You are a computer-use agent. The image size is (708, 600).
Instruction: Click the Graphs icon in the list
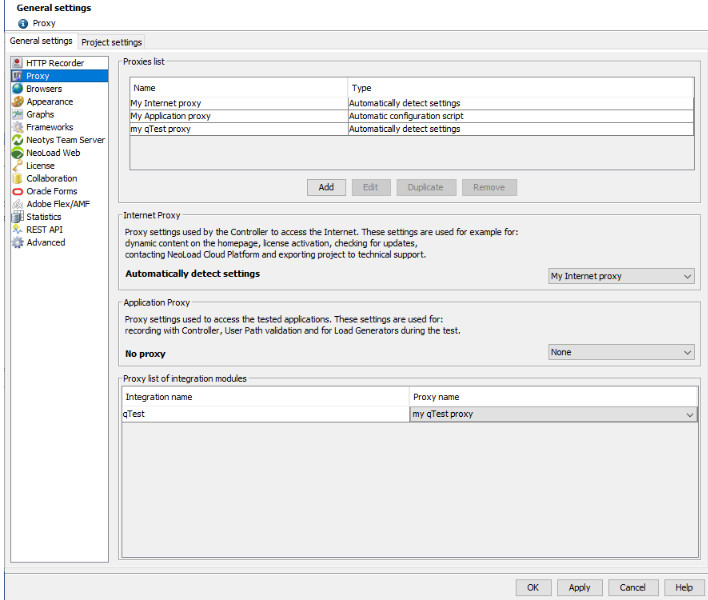point(17,115)
